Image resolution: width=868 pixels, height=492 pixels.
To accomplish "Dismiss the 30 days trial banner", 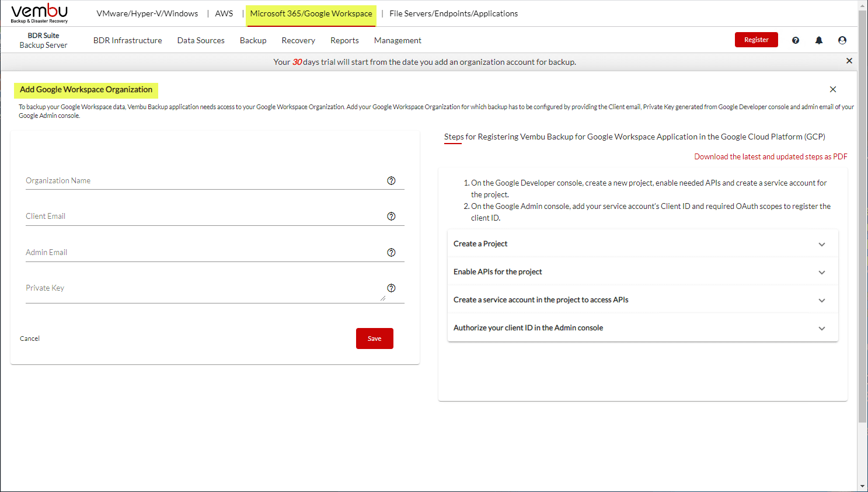I will coord(849,61).
